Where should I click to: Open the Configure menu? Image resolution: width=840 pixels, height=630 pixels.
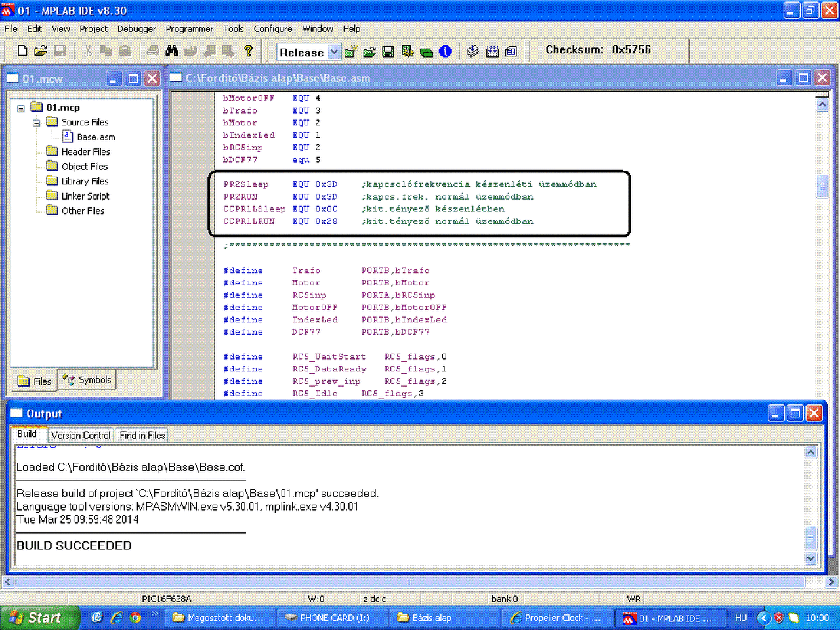(x=272, y=29)
